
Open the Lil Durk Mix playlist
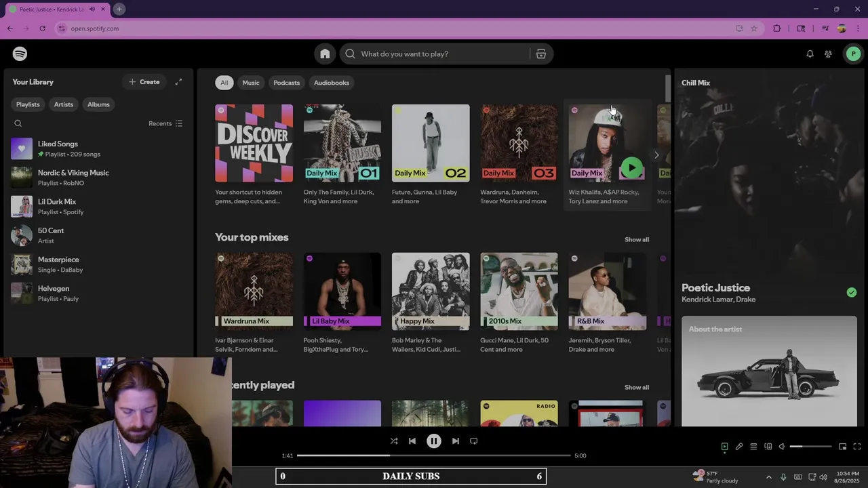(98, 207)
